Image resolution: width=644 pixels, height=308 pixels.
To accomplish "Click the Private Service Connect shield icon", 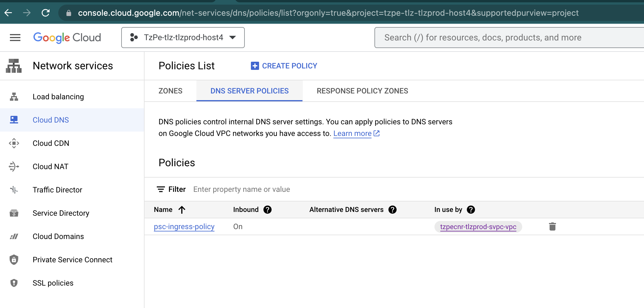I will [14, 259].
